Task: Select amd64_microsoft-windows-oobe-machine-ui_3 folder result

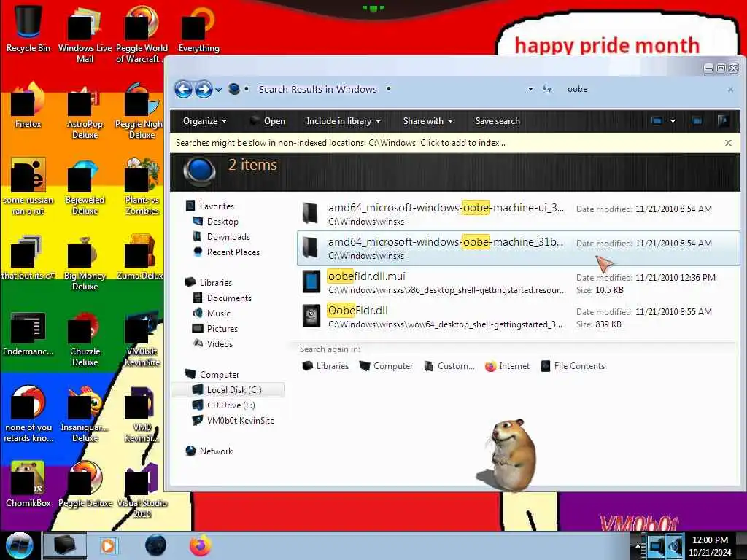Action: [x=519, y=214]
